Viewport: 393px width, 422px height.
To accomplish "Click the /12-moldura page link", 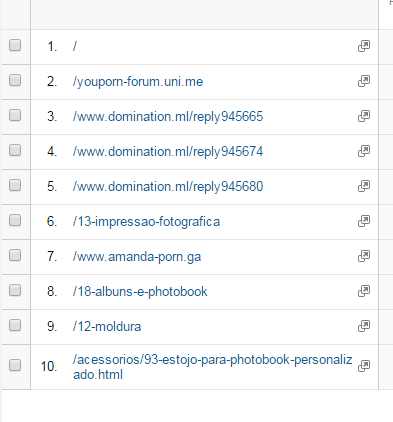I will 107,326.
